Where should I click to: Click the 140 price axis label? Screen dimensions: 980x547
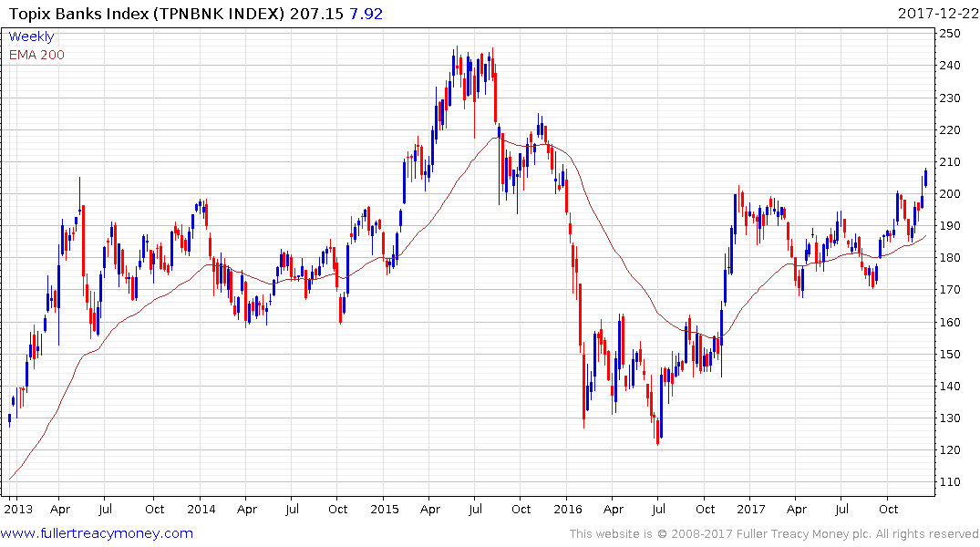coord(950,387)
